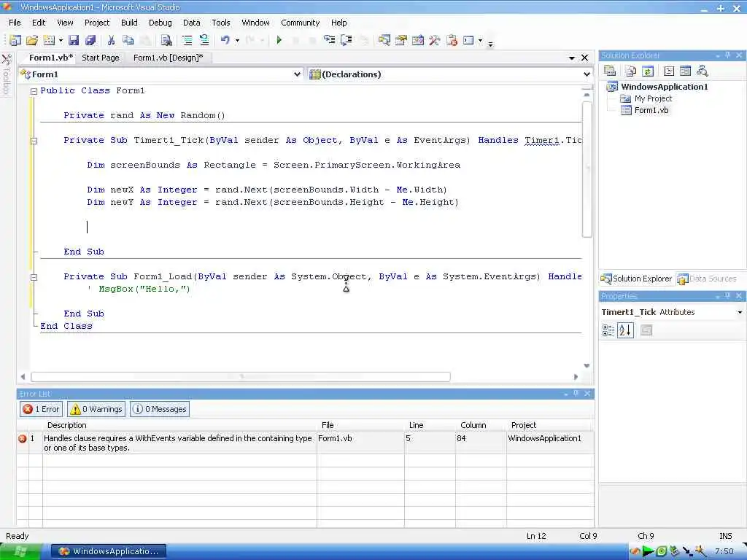747x560 pixels.
Task: Start debugging with the green play icon
Action: click(279, 41)
